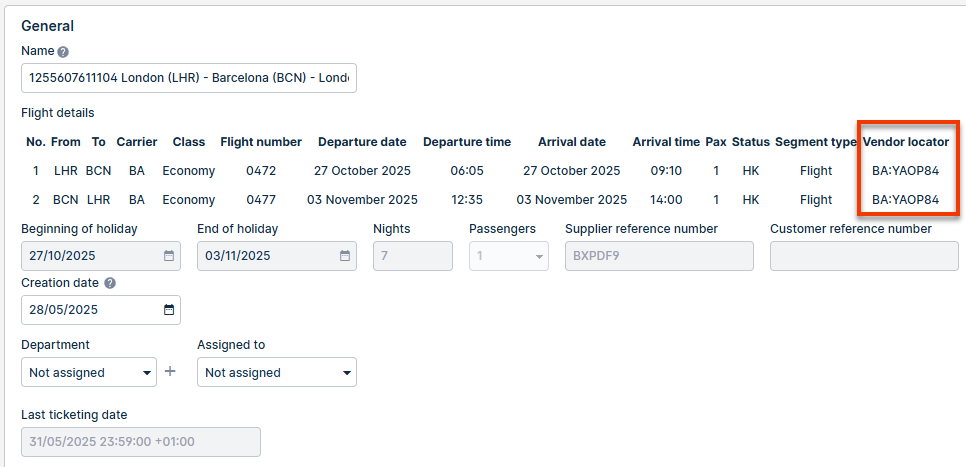Expand the Assigned to dropdown
Screen dimensions: 966x467
point(277,372)
